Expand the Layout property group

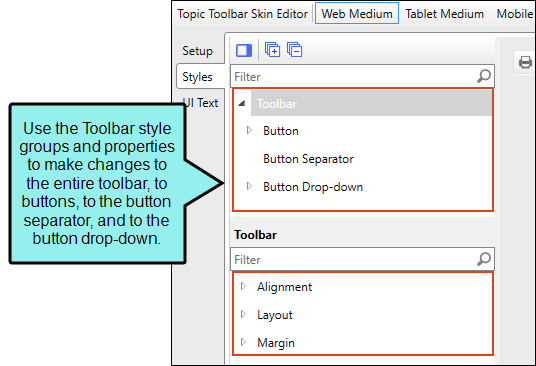click(243, 314)
